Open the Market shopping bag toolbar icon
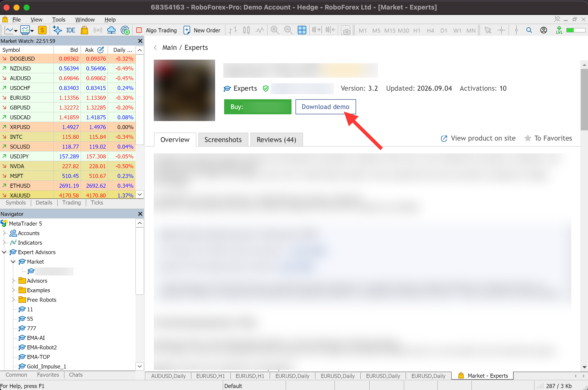This screenshot has width=588, height=390. (x=84, y=30)
